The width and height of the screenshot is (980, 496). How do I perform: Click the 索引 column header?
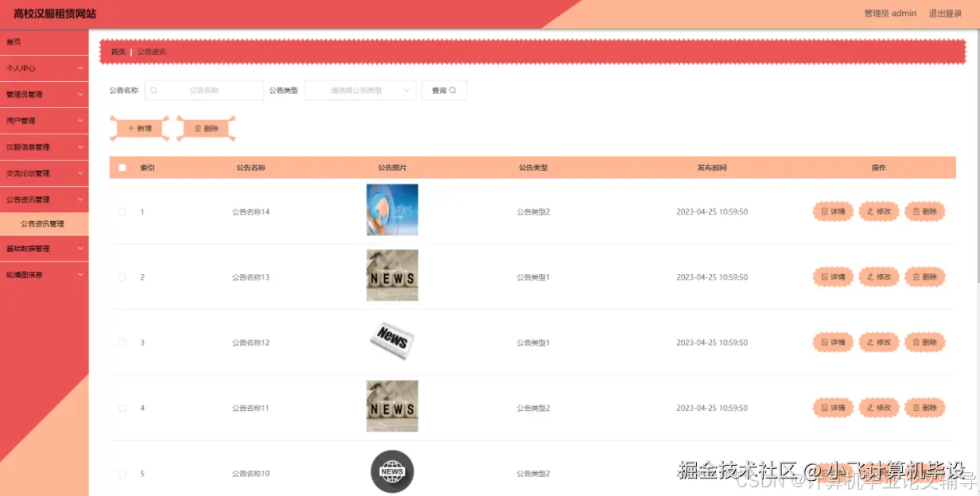(147, 168)
